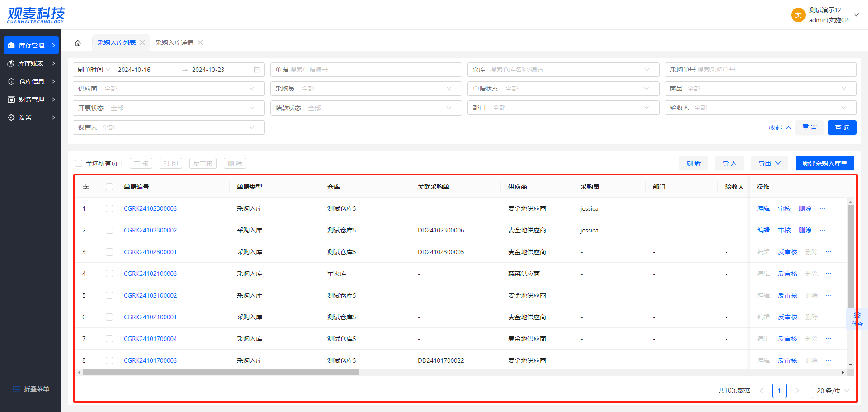Screen dimensions: 868x412
Task: Open more actions (…) for CGRK24102300001
Action: [x=829, y=252]
